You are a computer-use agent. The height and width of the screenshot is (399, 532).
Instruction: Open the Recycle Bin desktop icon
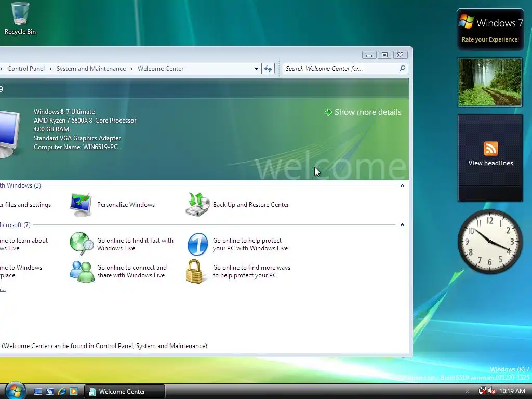(x=20, y=19)
